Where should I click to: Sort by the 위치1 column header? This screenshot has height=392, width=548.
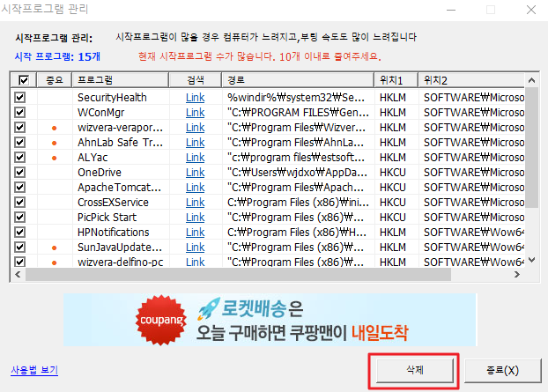(x=396, y=80)
